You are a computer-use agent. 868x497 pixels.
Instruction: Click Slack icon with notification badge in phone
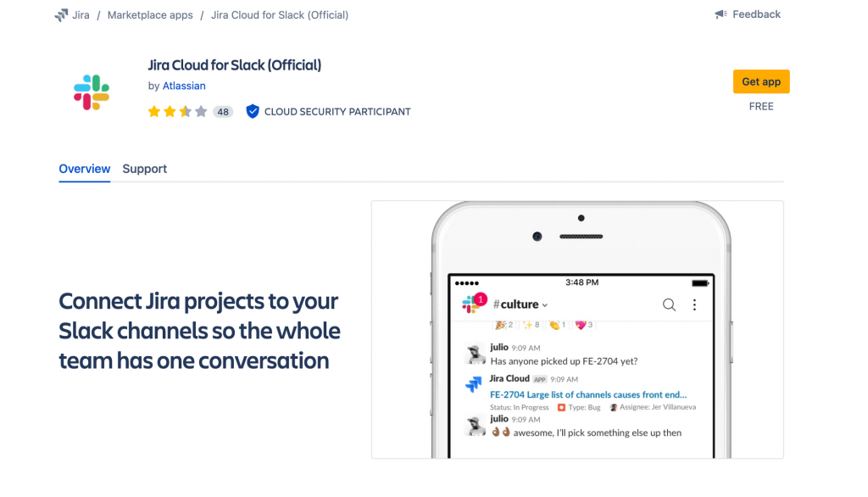click(473, 303)
